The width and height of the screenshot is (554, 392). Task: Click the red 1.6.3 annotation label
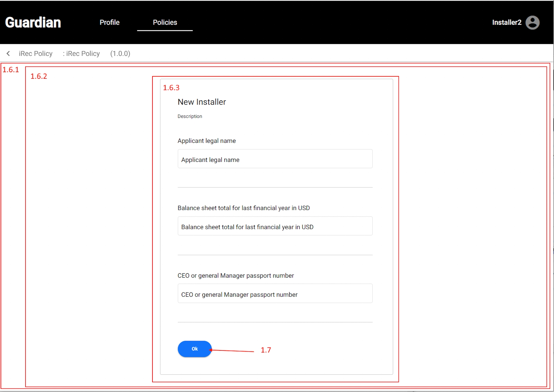pyautogui.click(x=171, y=88)
